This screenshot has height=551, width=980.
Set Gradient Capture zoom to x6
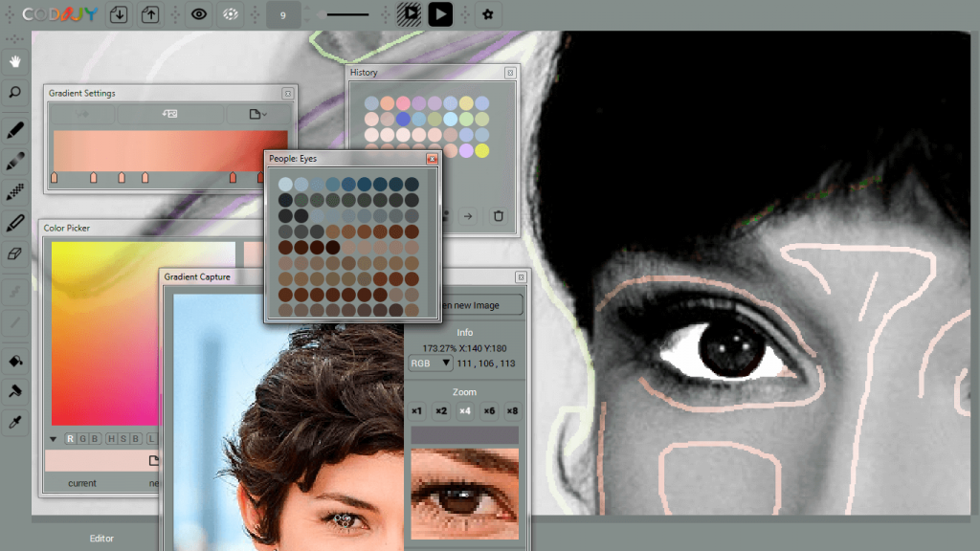(489, 411)
